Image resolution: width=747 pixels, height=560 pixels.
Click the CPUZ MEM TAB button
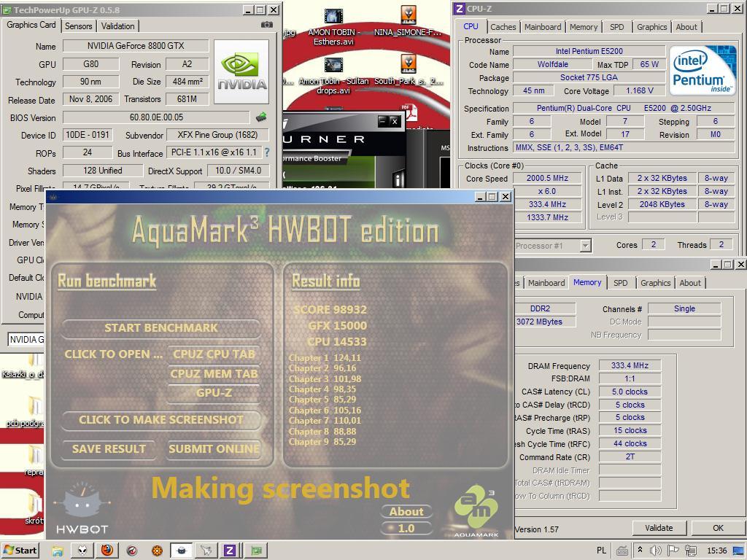coord(214,374)
